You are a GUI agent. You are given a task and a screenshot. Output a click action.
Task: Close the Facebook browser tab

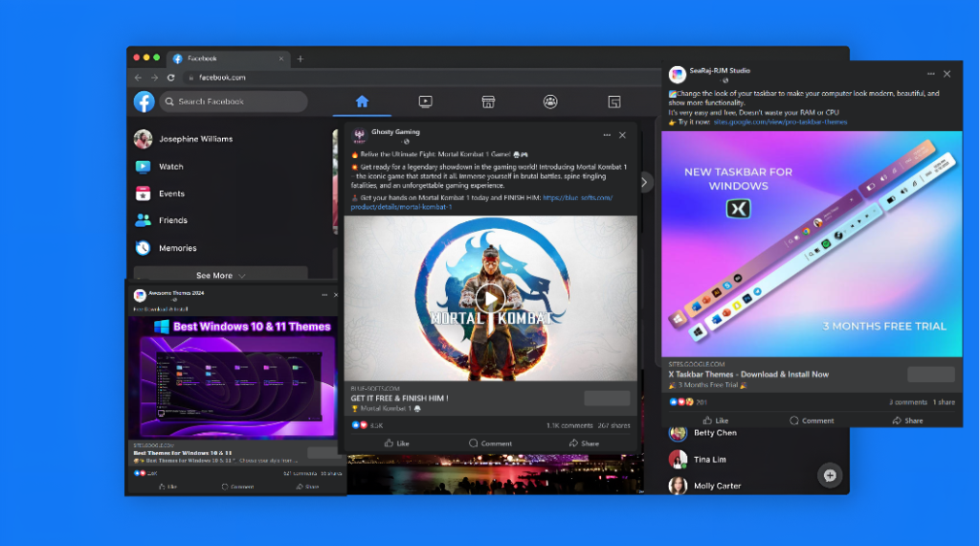281,58
